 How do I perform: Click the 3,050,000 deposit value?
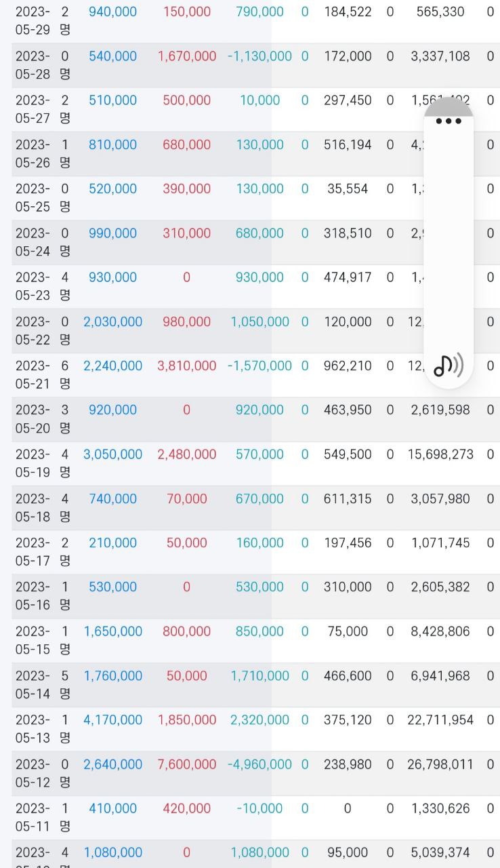(113, 454)
